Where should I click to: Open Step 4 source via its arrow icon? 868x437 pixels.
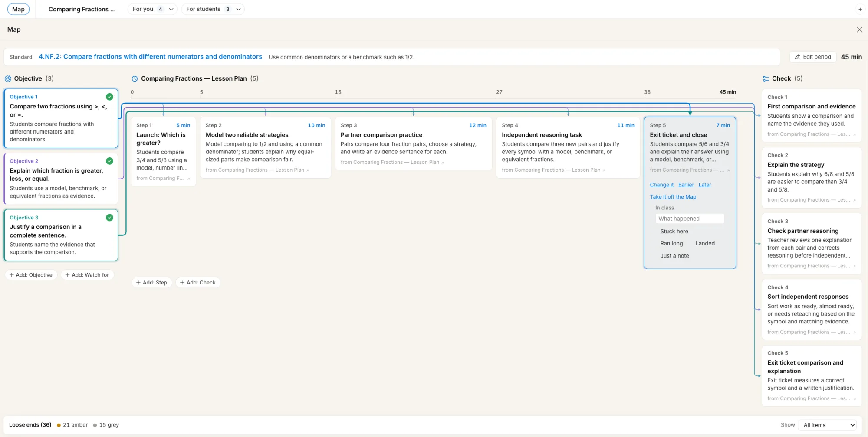pos(604,170)
